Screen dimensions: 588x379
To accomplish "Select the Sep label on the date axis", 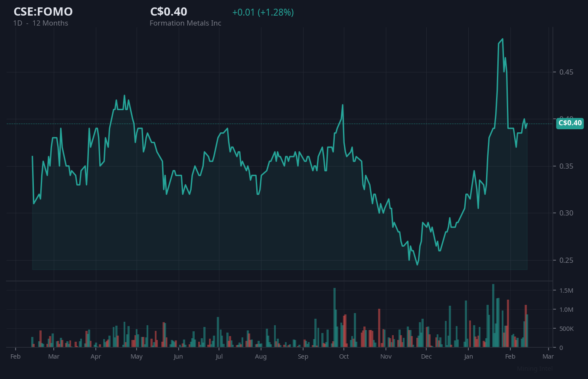I will [x=303, y=356].
